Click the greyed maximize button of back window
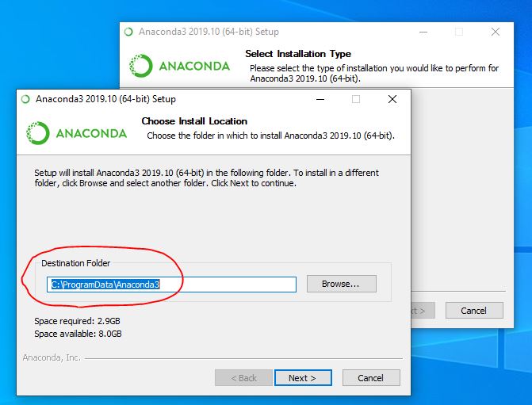 [459, 32]
